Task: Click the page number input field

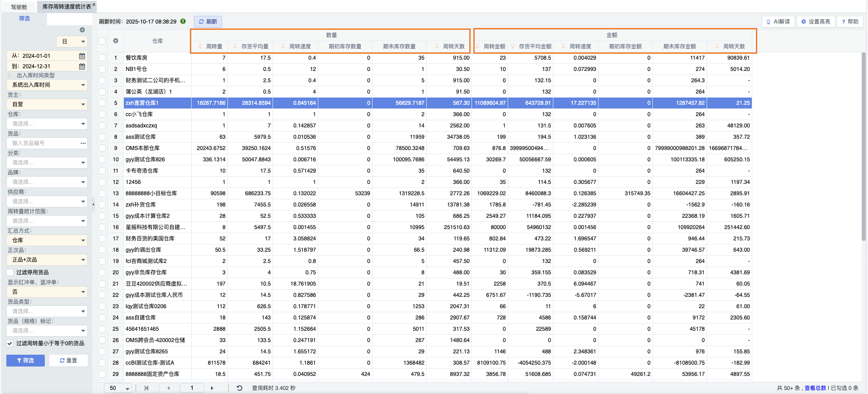Action: tap(192, 388)
